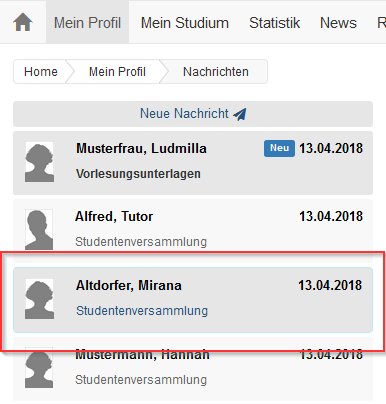Select Mein Profil breadcrumb link
386x404 pixels.
coord(117,72)
